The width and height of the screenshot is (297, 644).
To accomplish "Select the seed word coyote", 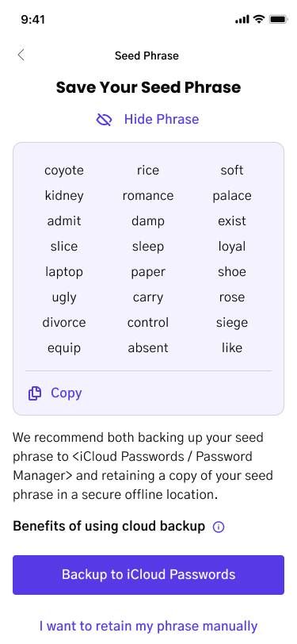I will pyautogui.click(x=64, y=171).
